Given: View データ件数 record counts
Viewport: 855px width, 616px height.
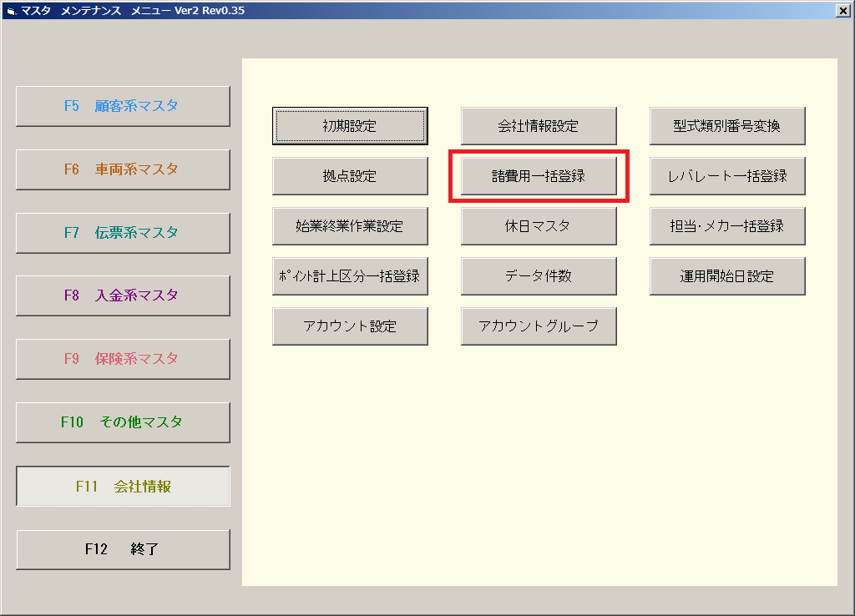Looking at the screenshot, I should (539, 276).
